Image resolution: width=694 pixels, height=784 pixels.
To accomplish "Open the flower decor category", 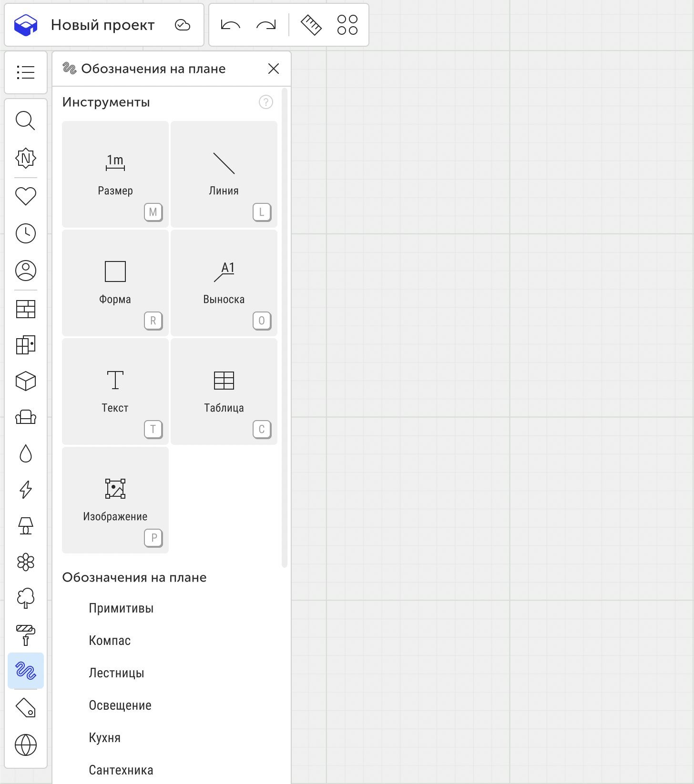I will [x=26, y=562].
